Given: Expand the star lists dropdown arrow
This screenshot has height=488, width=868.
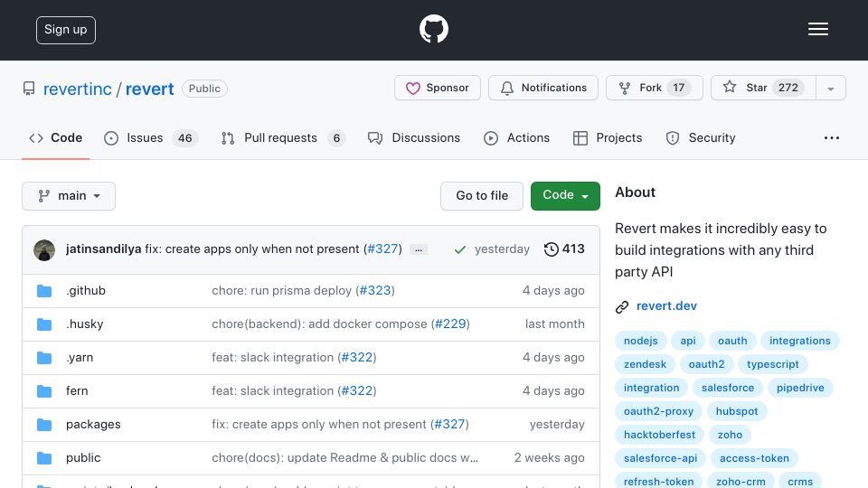Looking at the screenshot, I should tap(831, 89).
